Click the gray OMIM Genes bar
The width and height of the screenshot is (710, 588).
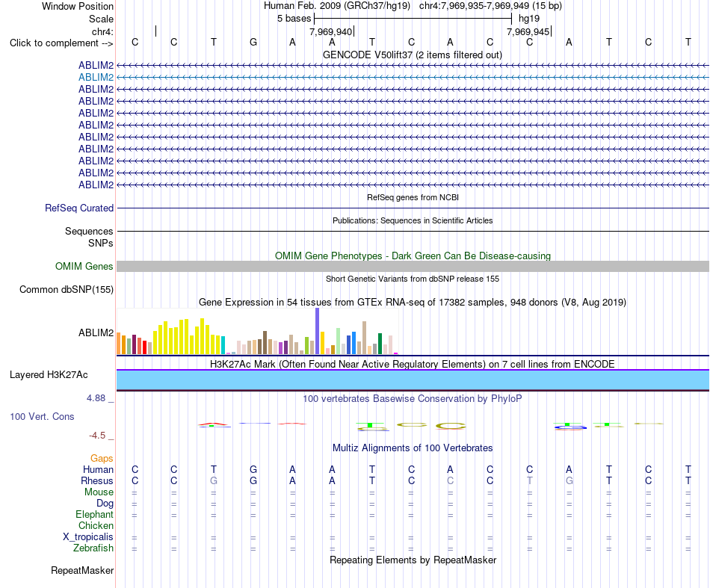pyautogui.click(x=413, y=266)
